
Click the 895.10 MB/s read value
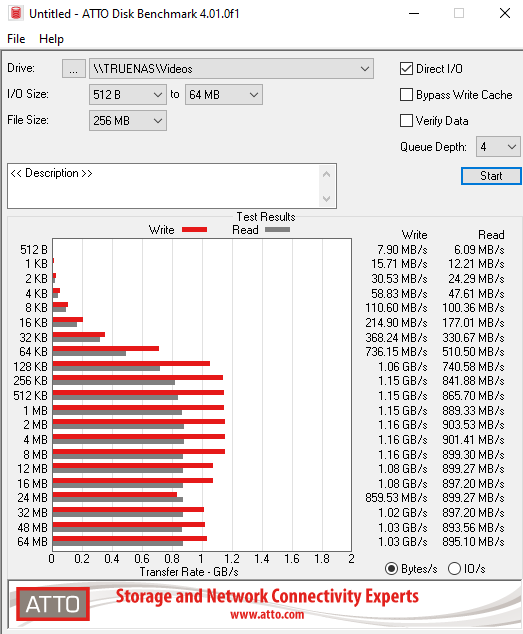(x=473, y=541)
